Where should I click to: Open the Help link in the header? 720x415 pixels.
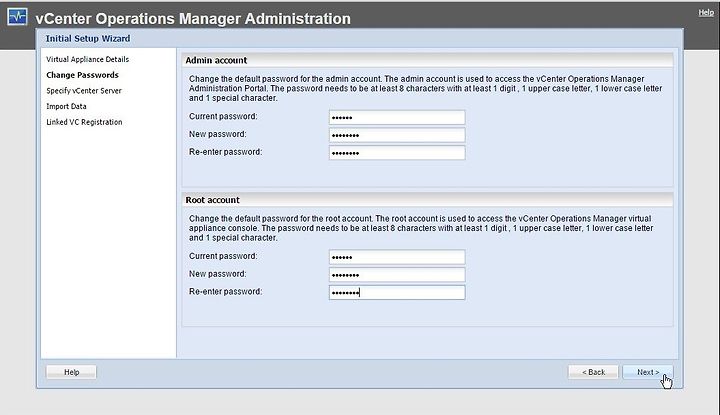tap(706, 12)
